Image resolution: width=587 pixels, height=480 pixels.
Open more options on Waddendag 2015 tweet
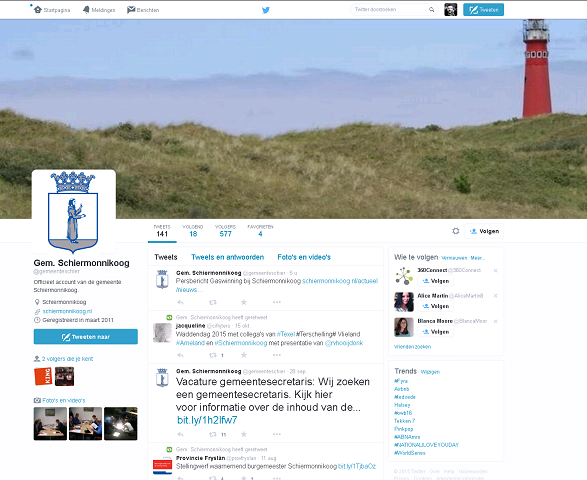277,355
